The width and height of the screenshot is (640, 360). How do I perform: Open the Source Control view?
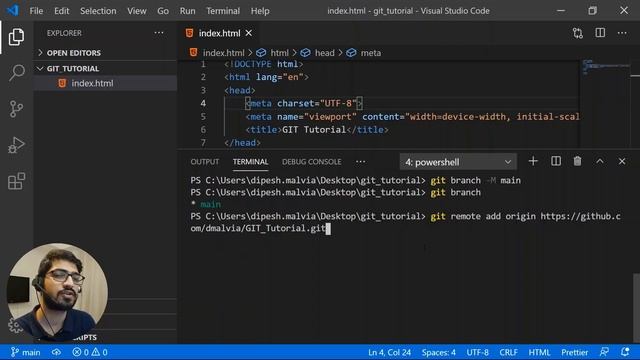pyautogui.click(x=16, y=109)
